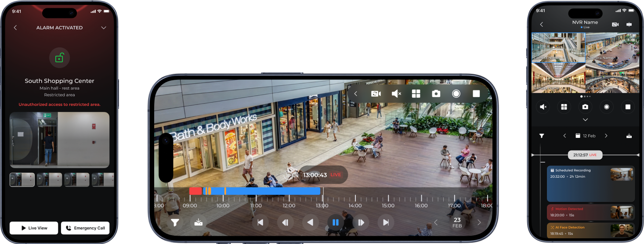Tap the green unlock icon on alarm screen
The image size is (644, 244).
[59, 57]
